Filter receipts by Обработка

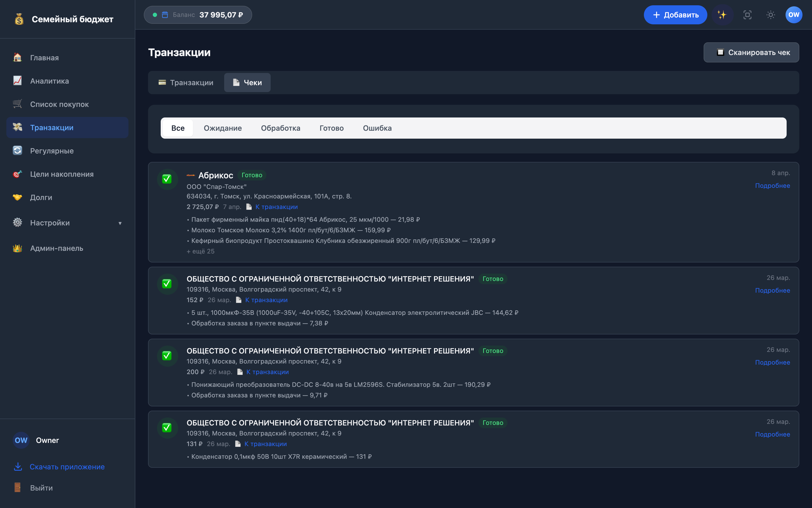point(280,128)
